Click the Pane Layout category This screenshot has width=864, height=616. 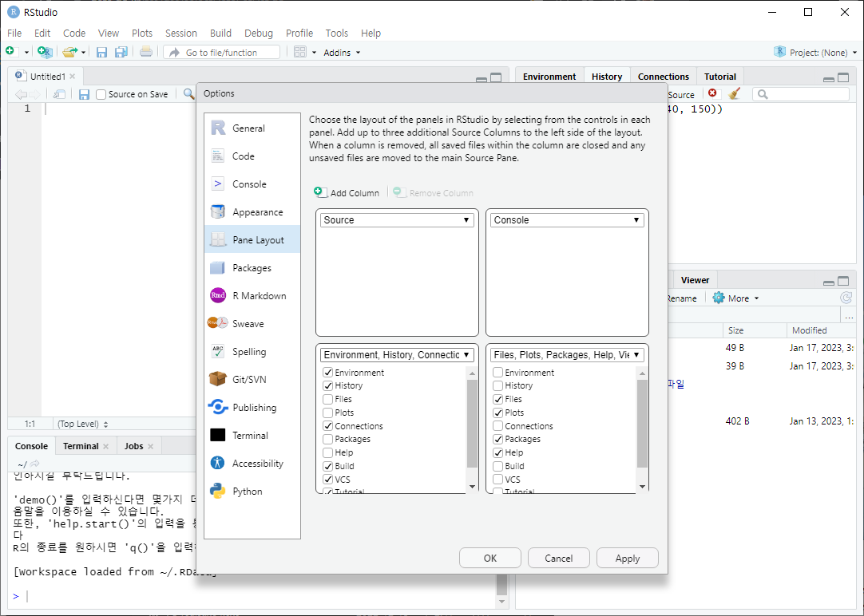point(252,240)
